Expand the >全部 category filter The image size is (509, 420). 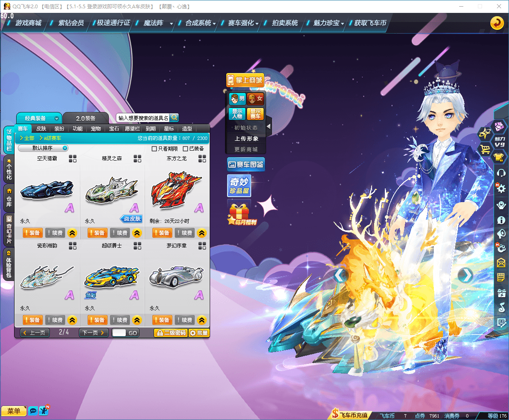[27, 138]
